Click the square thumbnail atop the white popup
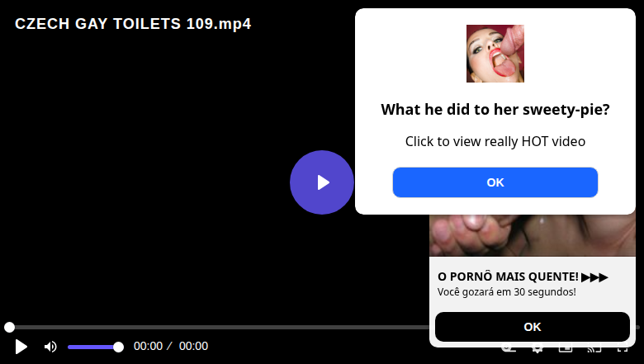Viewport: 644px width, 364px height. coord(495,54)
